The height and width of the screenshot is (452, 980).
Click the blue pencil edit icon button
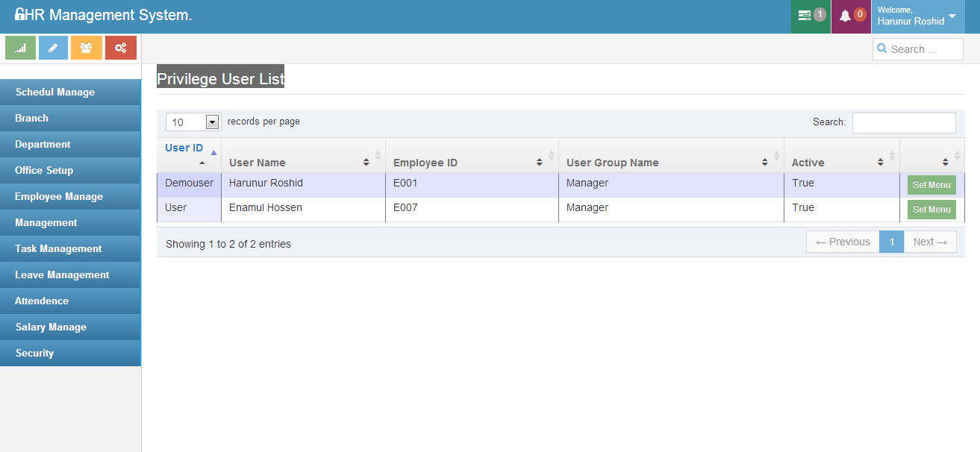[x=53, y=48]
